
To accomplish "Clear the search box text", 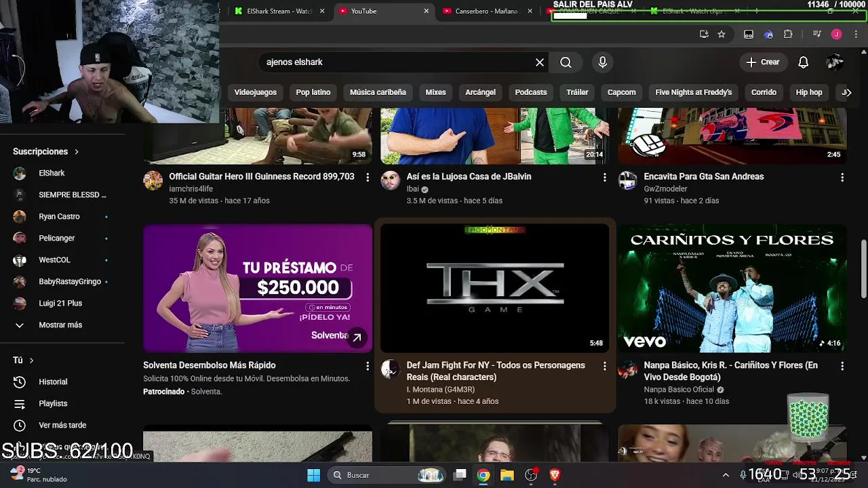I will point(540,62).
